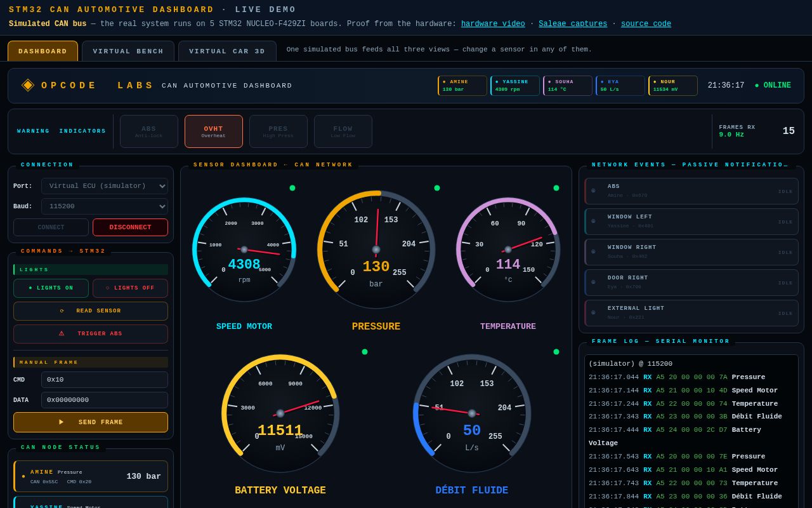Image resolution: width=812 pixels, height=508 pixels.
Task: Select the Eya 50 L/s header chip
Action: pyautogui.click(x=620, y=86)
